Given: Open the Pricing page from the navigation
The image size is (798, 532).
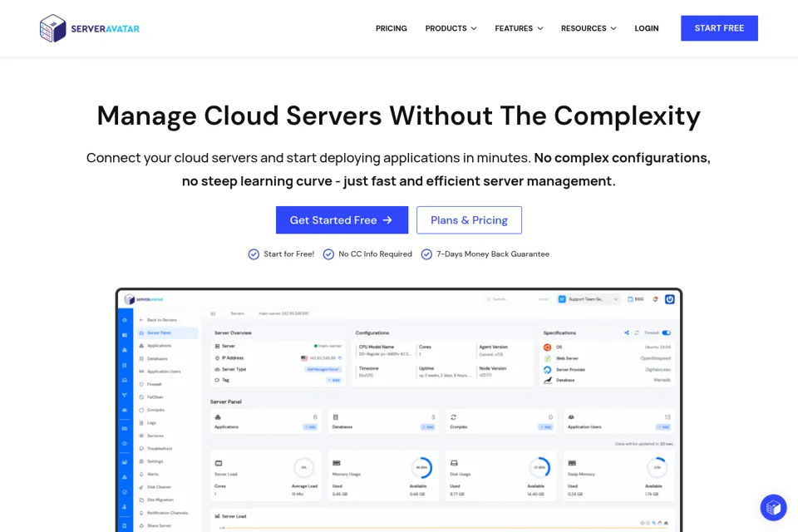Looking at the screenshot, I should click(x=391, y=28).
